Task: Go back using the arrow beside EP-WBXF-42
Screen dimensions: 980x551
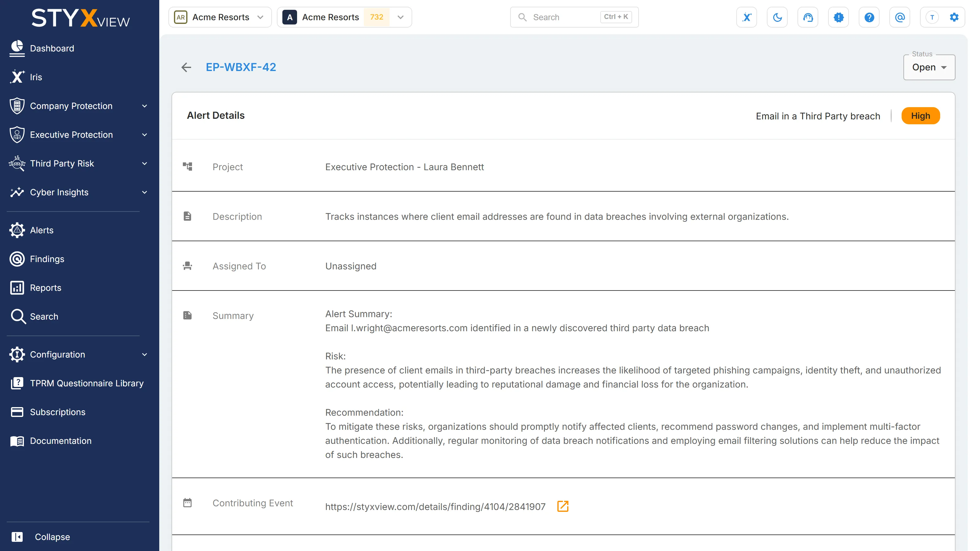Action: click(186, 67)
